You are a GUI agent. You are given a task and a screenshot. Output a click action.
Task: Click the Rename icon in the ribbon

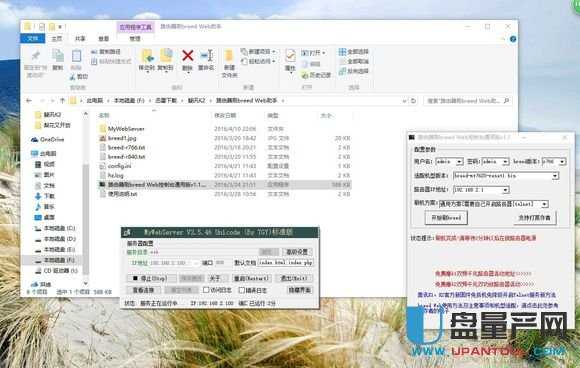tap(206, 56)
